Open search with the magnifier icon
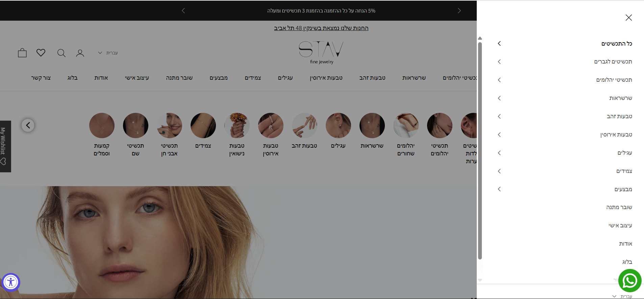Image resolution: width=644 pixels, height=299 pixels. click(x=61, y=53)
